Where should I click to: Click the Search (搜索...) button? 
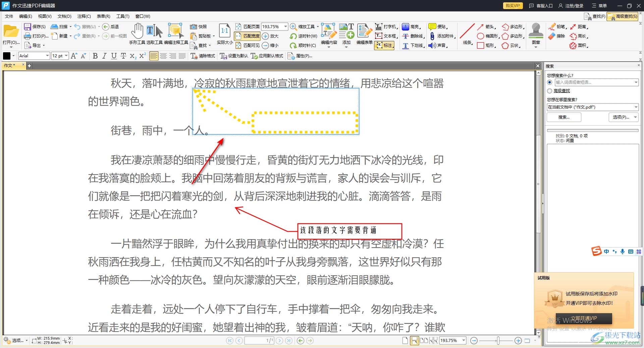(564, 117)
